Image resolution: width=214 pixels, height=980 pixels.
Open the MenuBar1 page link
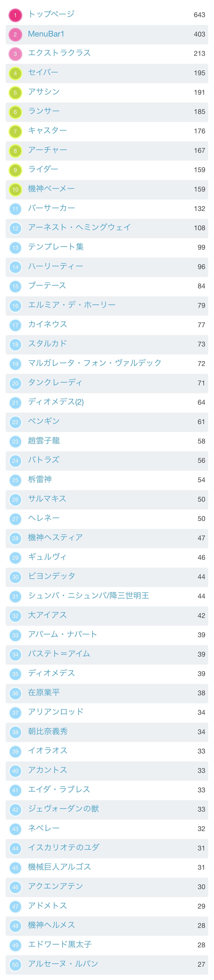(46, 34)
